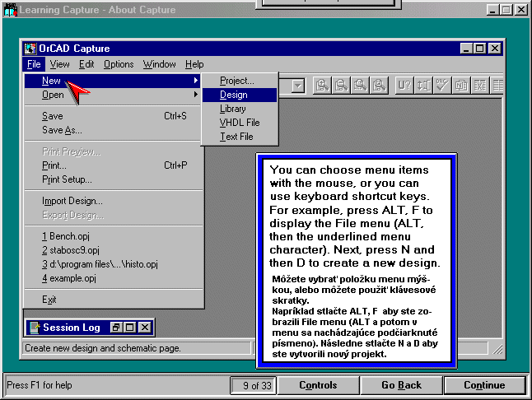Open the Options menu
The width and height of the screenshot is (532, 400).
tap(119, 64)
